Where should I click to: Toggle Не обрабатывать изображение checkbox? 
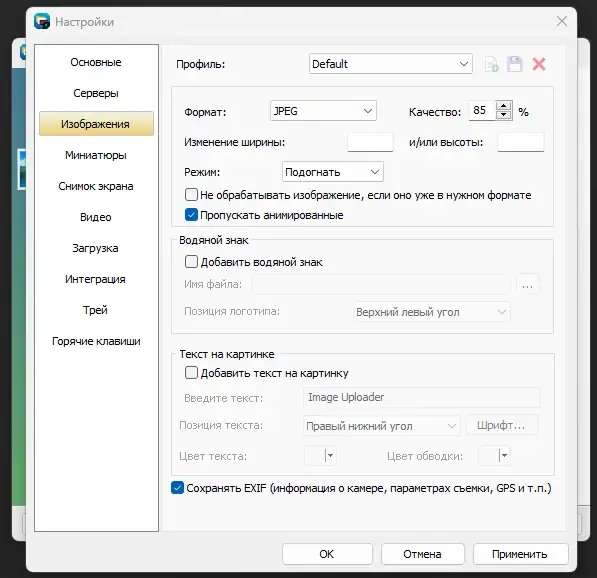[191, 195]
